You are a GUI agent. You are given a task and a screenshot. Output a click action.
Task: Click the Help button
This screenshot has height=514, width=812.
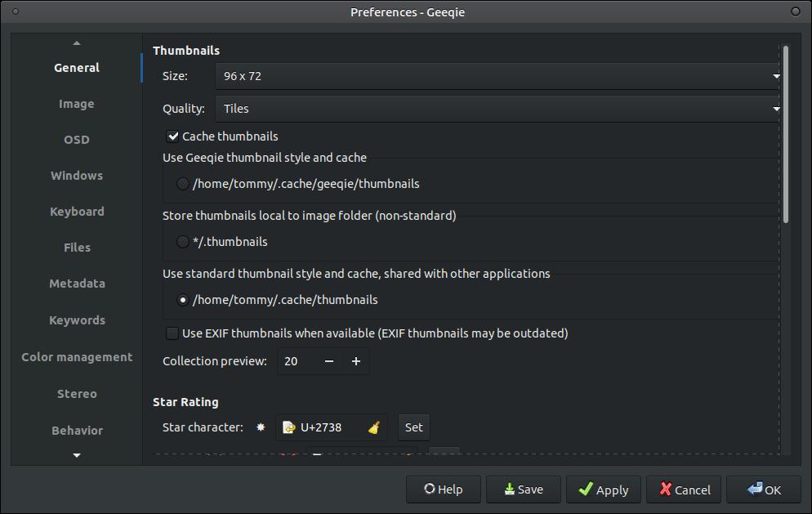click(x=444, y=489)
